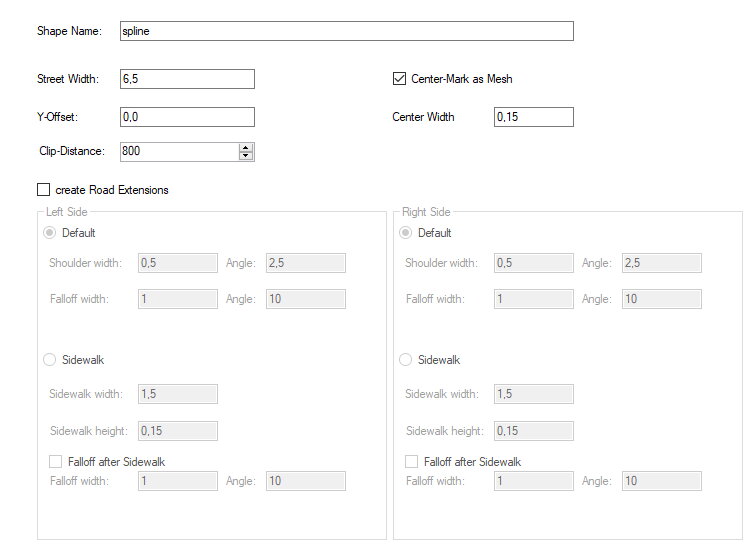Viewport: 746px width, 549px height.
Task: Click the Clip-Distance value field
Action: 178,152
